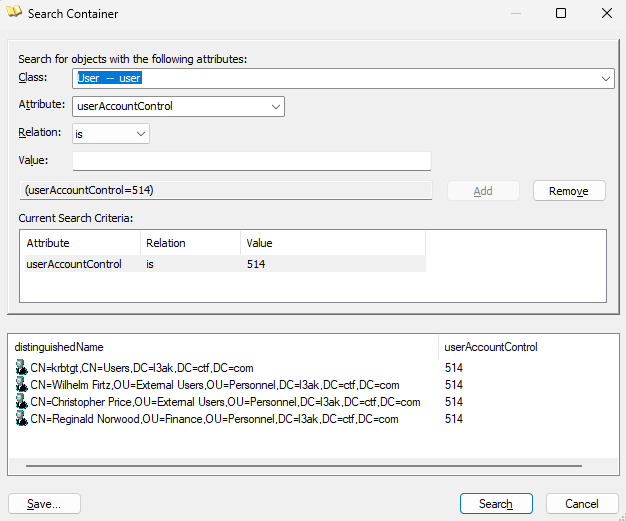Click the user icon beside Wilhelm Firtz
This screenshot has width=626, height=521.
pyautogui.click(x=21, y=385)
